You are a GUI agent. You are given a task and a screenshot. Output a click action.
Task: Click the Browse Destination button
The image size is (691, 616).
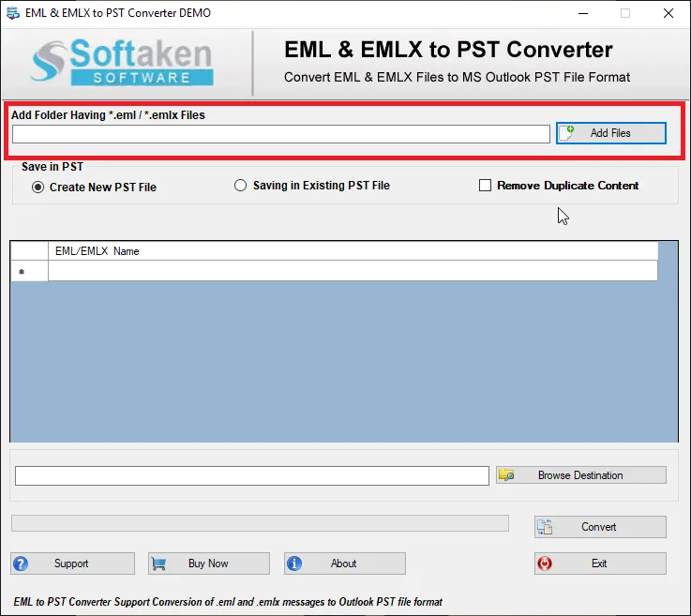[580, 475]
